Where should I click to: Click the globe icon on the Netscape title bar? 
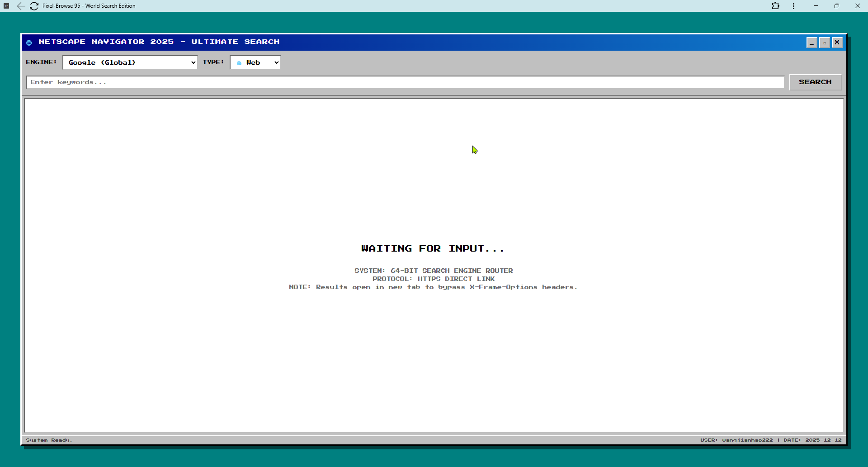29,42
